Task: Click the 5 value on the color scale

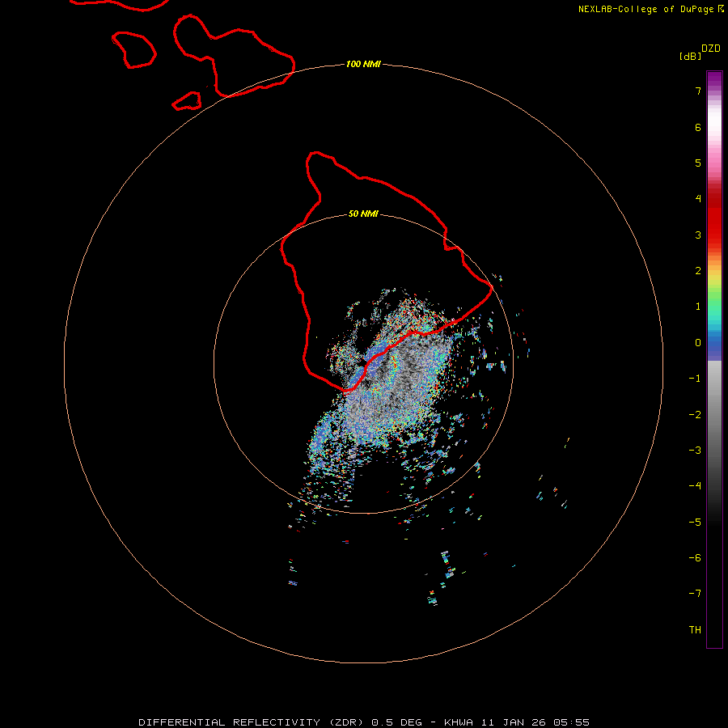Action: pos(698,163)
